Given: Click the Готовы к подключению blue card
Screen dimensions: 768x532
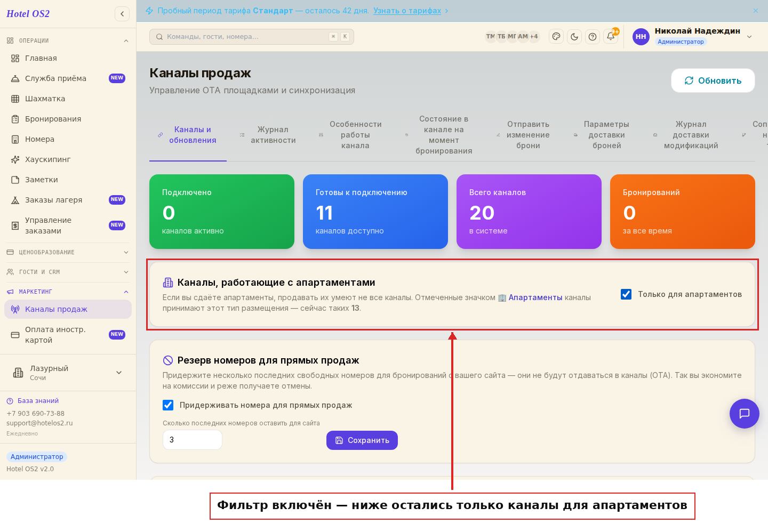Looking at the screenshot, I should 375,212.
